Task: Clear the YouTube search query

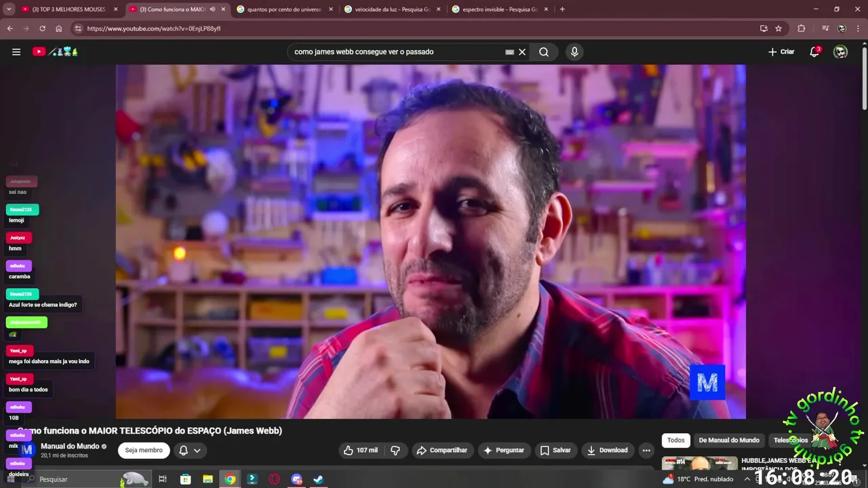Action: [522, 52]
